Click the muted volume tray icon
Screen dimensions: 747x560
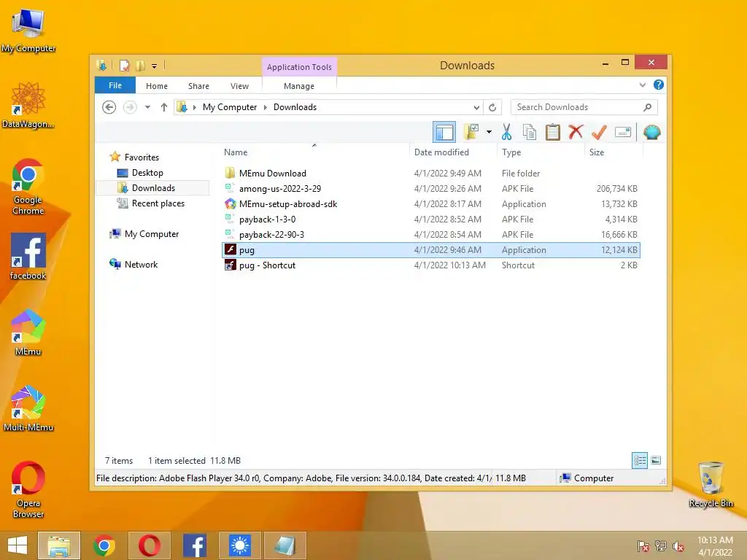pos(678,545)
